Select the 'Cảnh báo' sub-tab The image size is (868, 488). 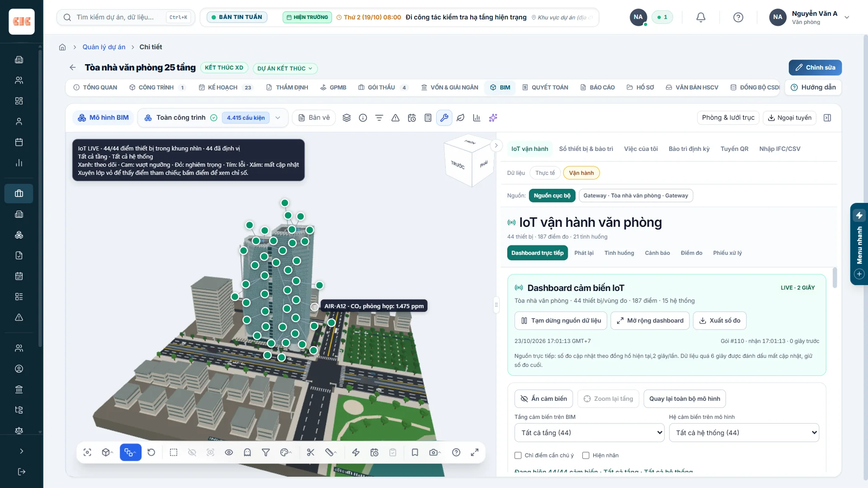[x=657, y=253]
